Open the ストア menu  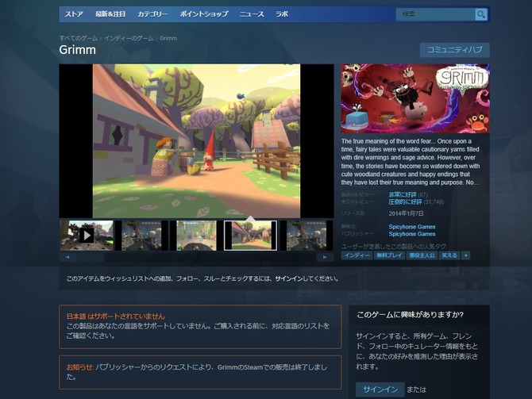74,14
